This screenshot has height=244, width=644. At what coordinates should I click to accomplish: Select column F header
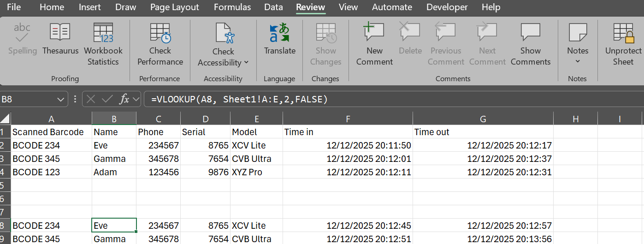click(348, 119)
